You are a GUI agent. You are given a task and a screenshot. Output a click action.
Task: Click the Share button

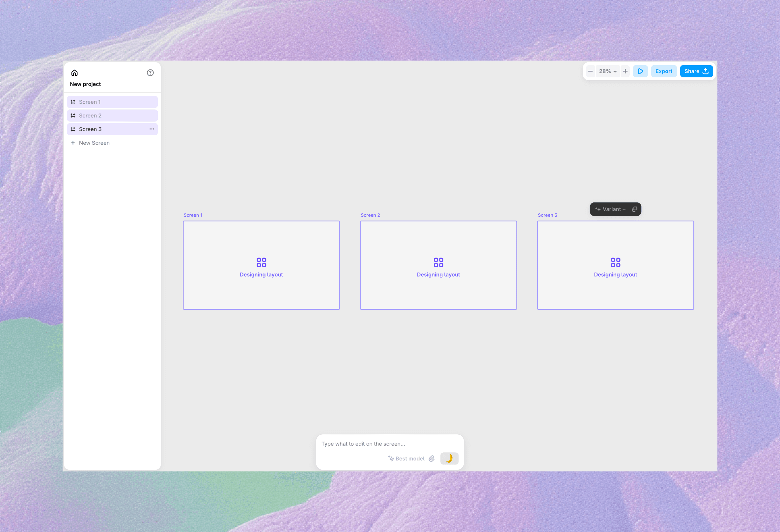point(696,71)
